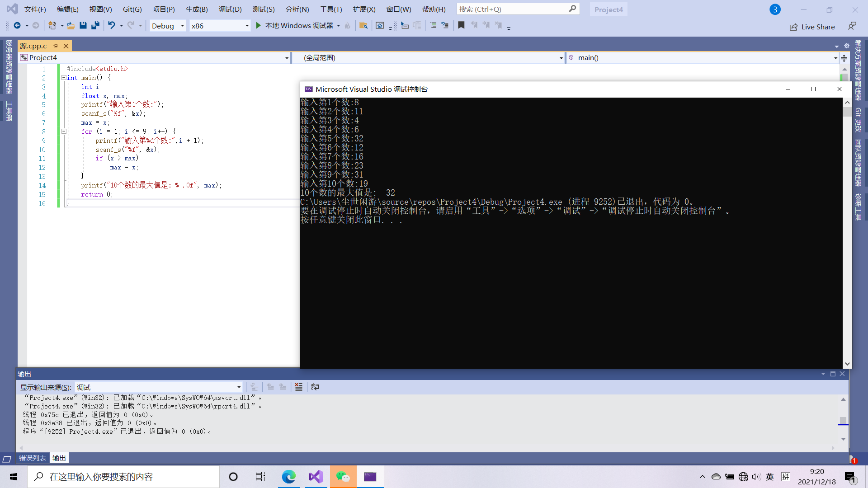Click the Live Share button
This screenshot has width=868, height=488.
click(812, 27)
